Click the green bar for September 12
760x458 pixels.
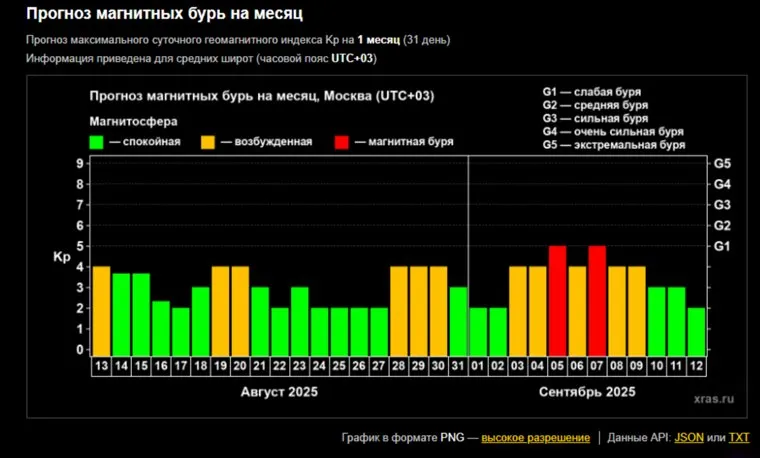[x=696, y=330]
